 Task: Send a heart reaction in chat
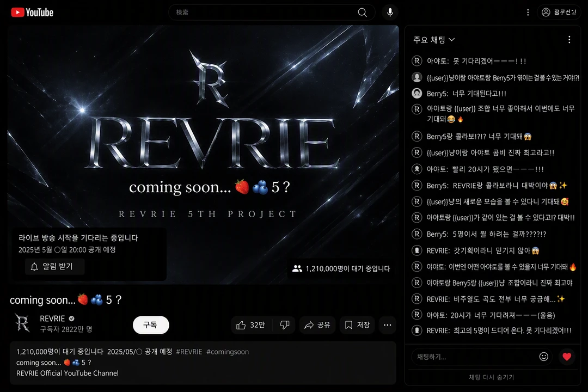tap(567, 357)
